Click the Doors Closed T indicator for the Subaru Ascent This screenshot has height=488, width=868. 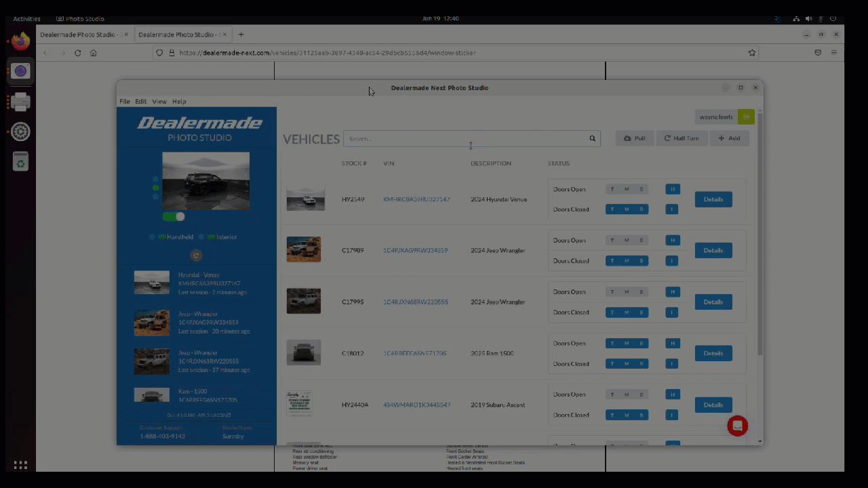coord(612,415)
